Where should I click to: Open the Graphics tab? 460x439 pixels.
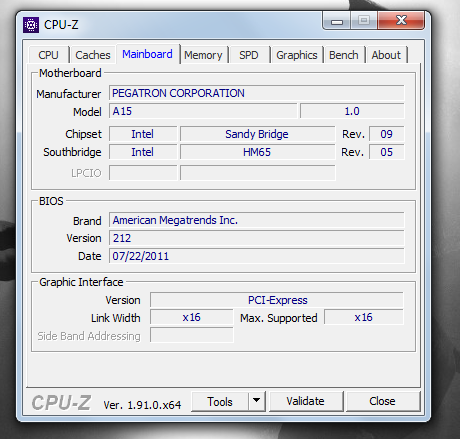click(297, 55)
